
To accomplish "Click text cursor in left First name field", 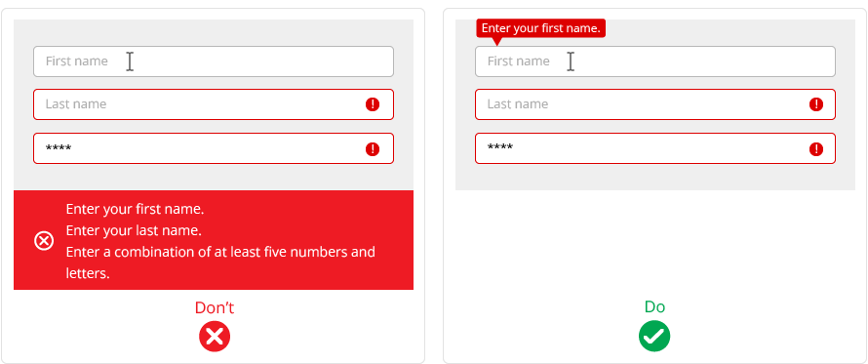I will tap(129, 61).
